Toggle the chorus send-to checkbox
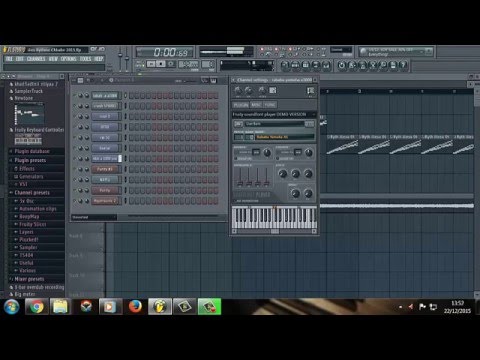Viewport: 480px width, 360px height. tap(277, 159)
